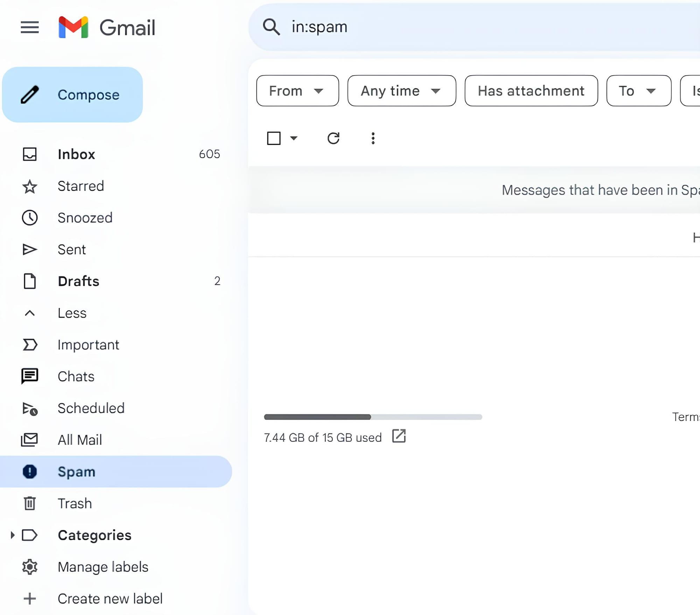Open the From filter dropdown
Viewport: 700px width, 615px height.
tap(297, 91)
